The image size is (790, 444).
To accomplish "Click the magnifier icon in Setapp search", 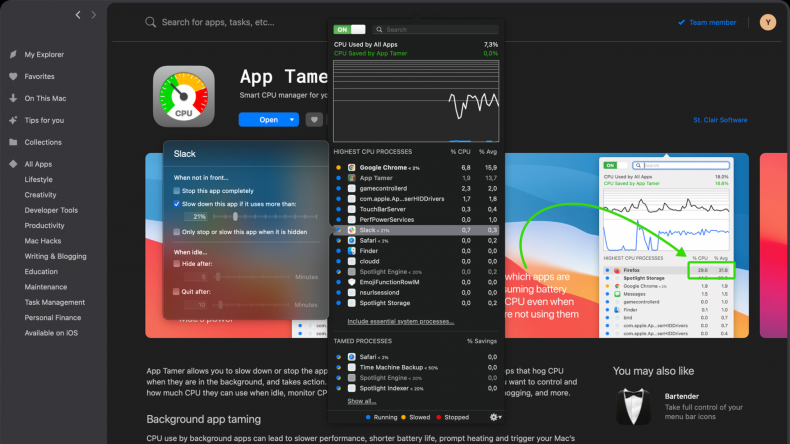I will (150, 22).
